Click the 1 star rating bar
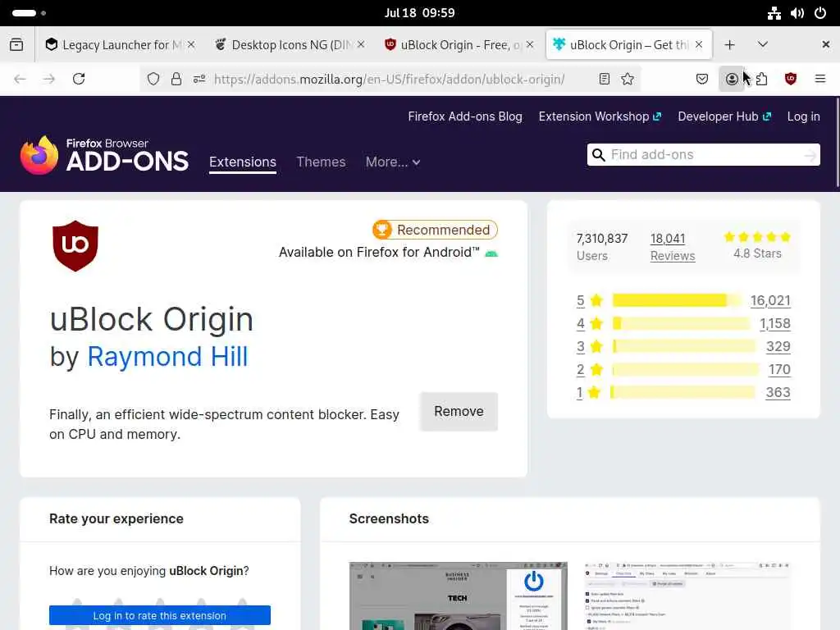This screenshot has height=630, width=840. tap(683, 393)
